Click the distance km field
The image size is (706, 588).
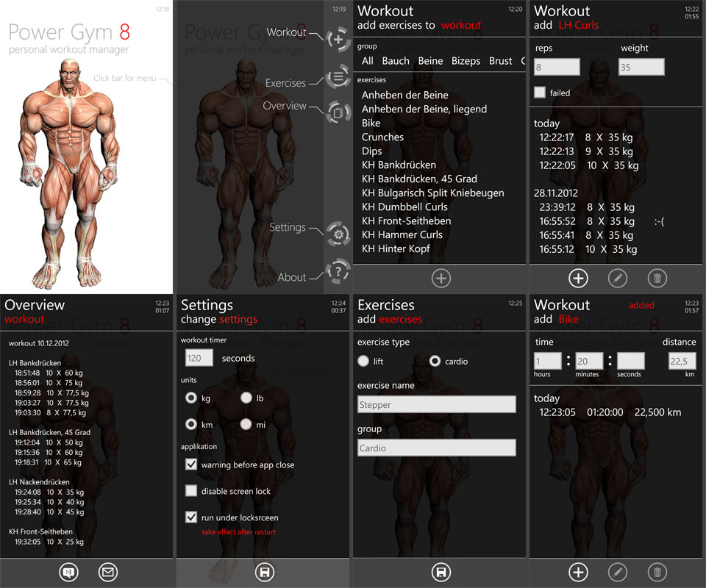[682, 361]
